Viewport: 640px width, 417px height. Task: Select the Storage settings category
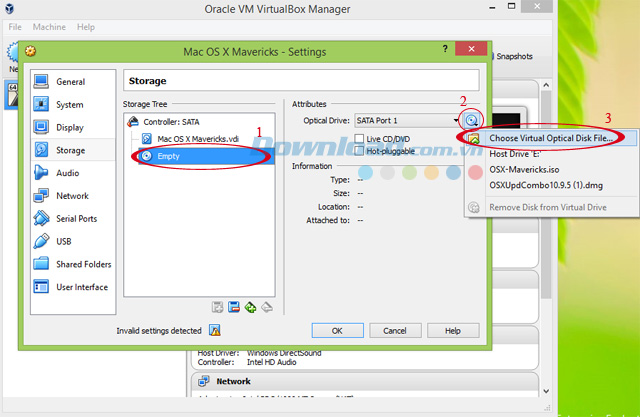(x=73, y=150)
